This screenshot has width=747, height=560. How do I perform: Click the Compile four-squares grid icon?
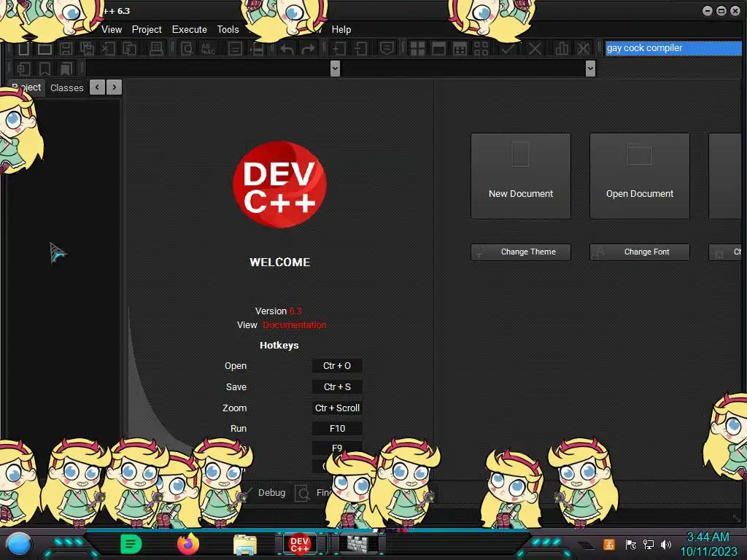[x=417, y=49]
